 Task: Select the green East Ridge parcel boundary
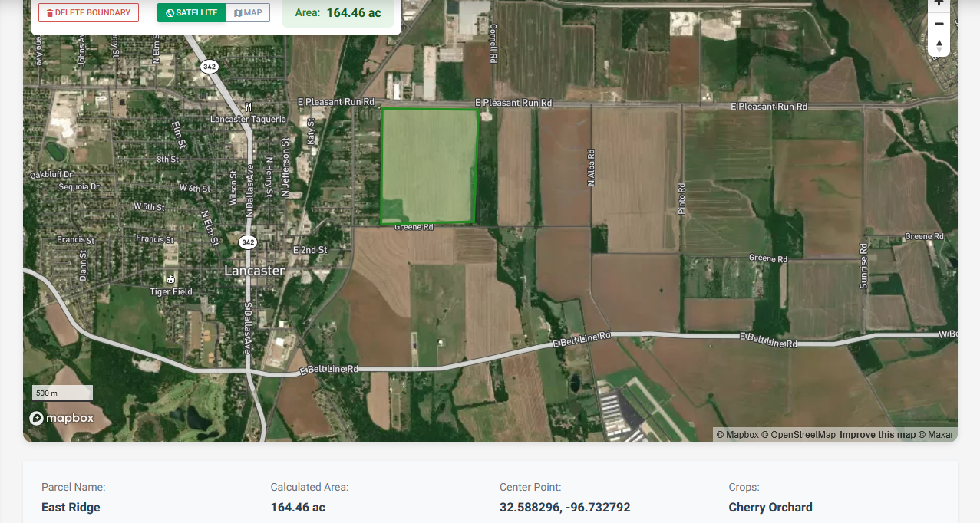[x=430, y=166]
